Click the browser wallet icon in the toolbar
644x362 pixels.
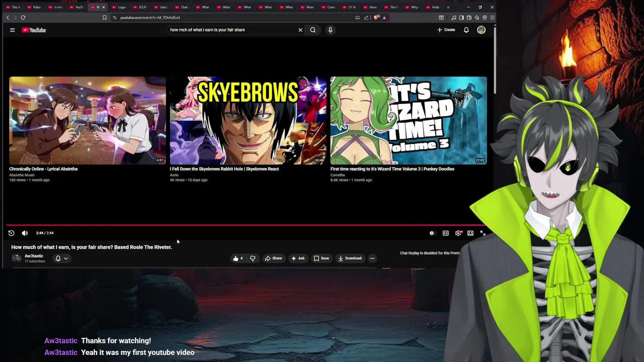pyautogui.click(x=469, y=18)
